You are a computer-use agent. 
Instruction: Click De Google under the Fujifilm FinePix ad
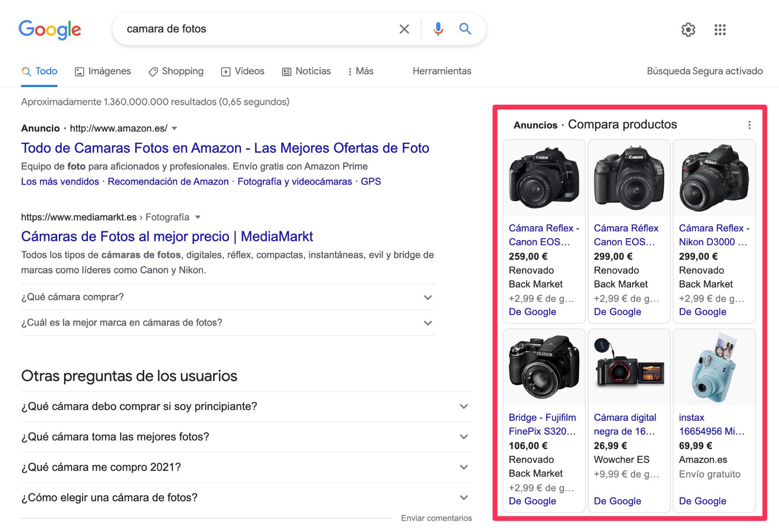coord(532,501)
